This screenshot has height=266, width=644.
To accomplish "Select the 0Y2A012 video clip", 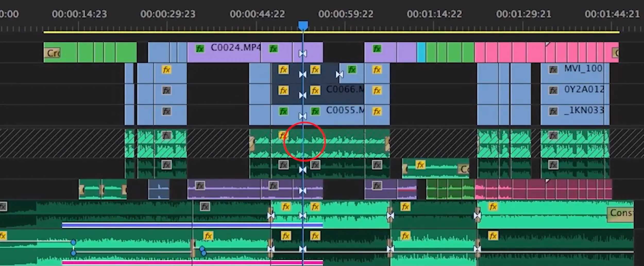I will [572, 94].
